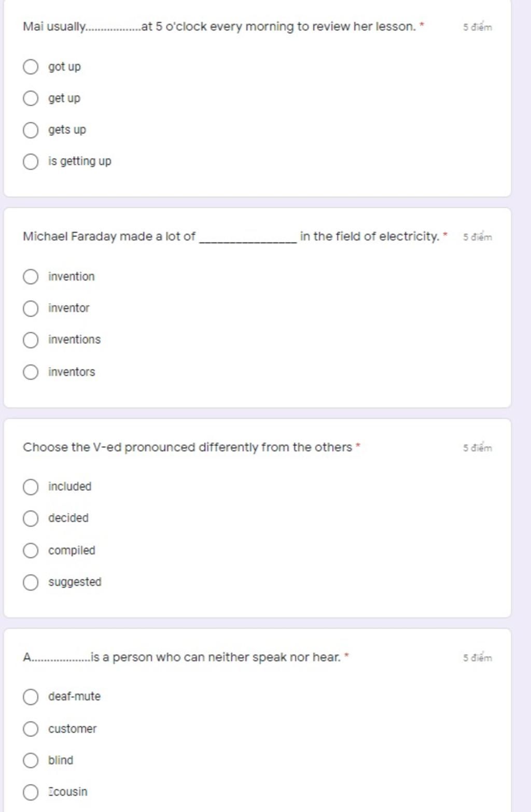Image resolution: width=531 pixels, height=812 pixels.
Task: Choose the "invention" radio button
Action: [x=31, y=277]
